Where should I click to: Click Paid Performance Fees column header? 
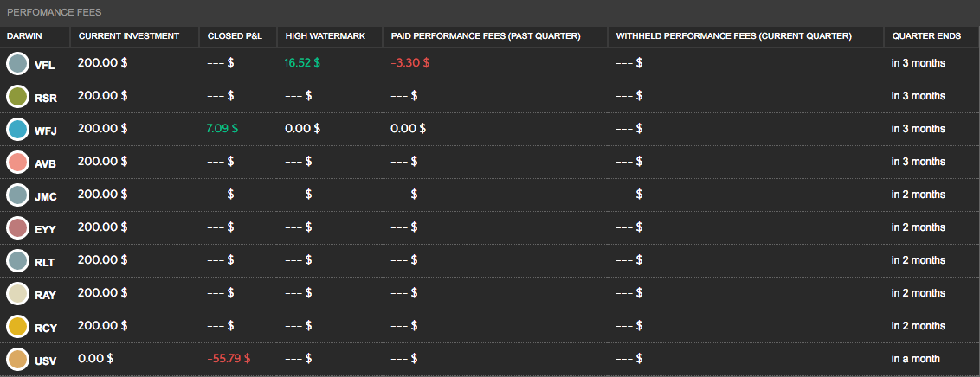(485, 35)
